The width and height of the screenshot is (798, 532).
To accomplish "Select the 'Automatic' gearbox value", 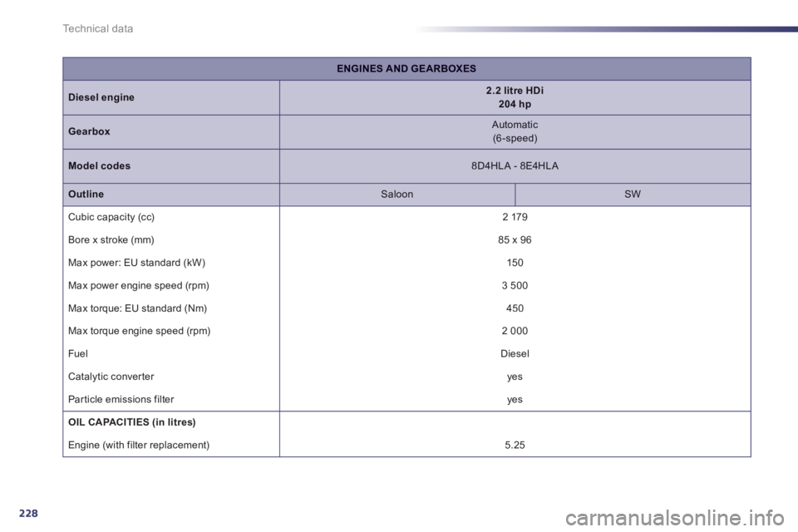I will [x=515, y=125].
